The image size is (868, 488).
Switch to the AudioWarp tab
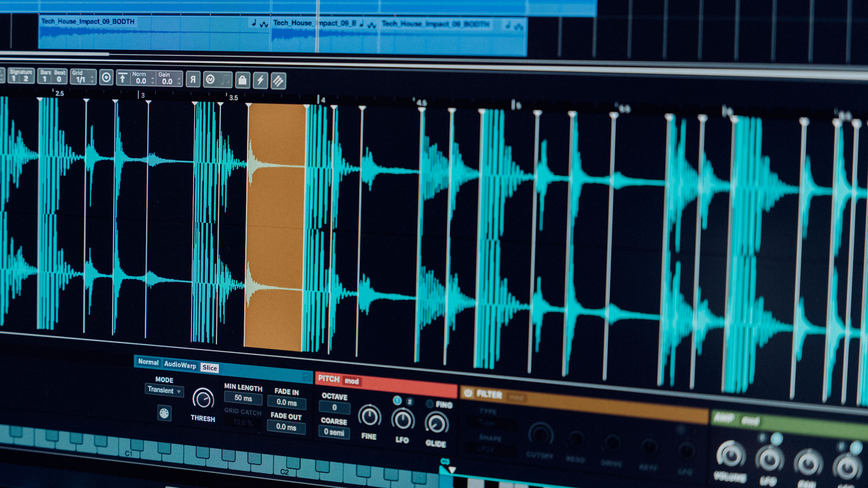coord(180,365)
